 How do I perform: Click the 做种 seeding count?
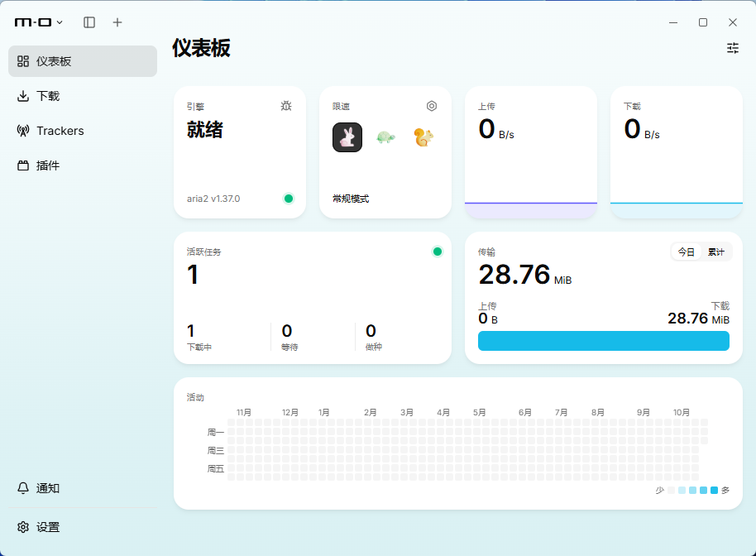(x=371, y=331)
